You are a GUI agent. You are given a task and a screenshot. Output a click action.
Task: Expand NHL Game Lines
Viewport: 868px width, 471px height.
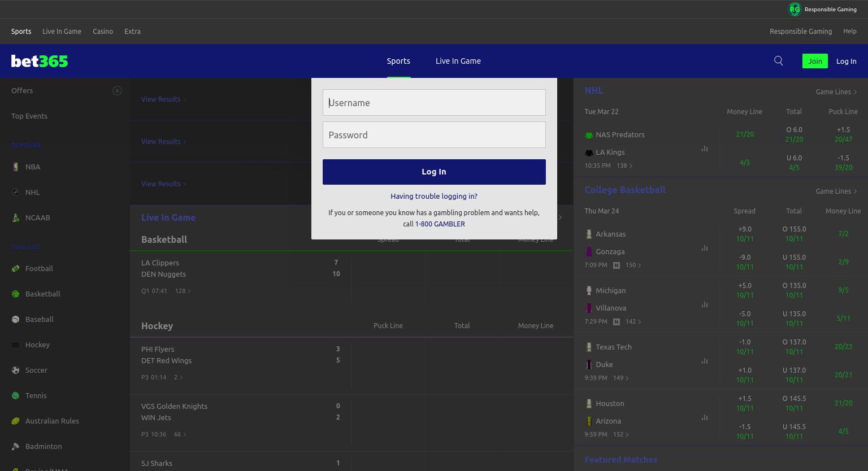click(x=836, y=91)
